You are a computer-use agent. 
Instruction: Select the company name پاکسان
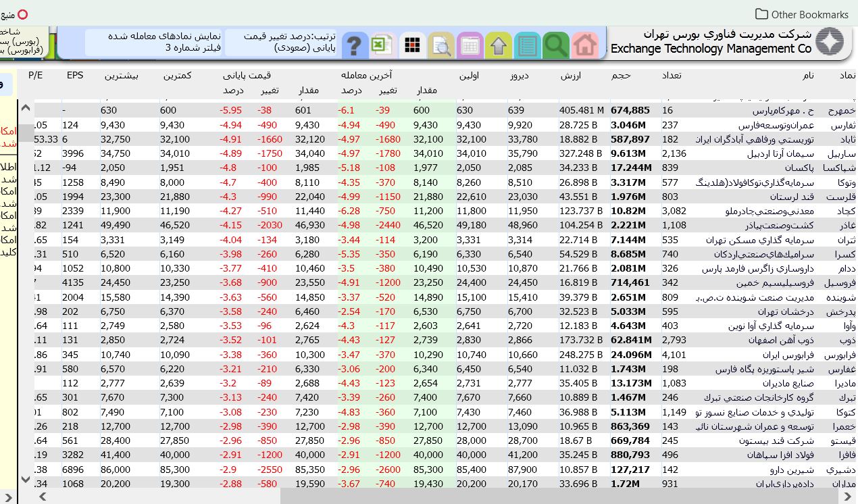[x=799, y=168]
